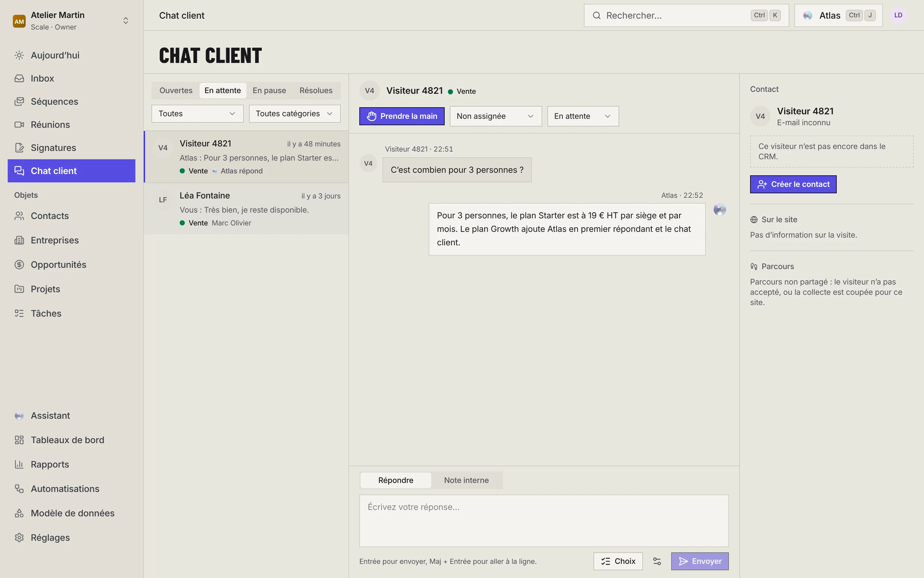
Task: Open the LD user avatar menu
Action: pyautogui.click(x=898, y=15)
